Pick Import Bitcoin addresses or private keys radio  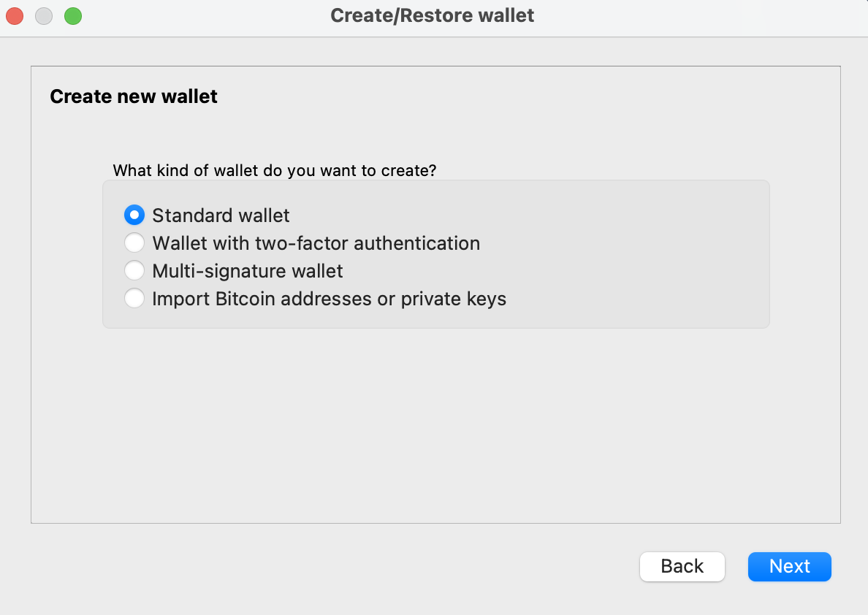(134, 299)
